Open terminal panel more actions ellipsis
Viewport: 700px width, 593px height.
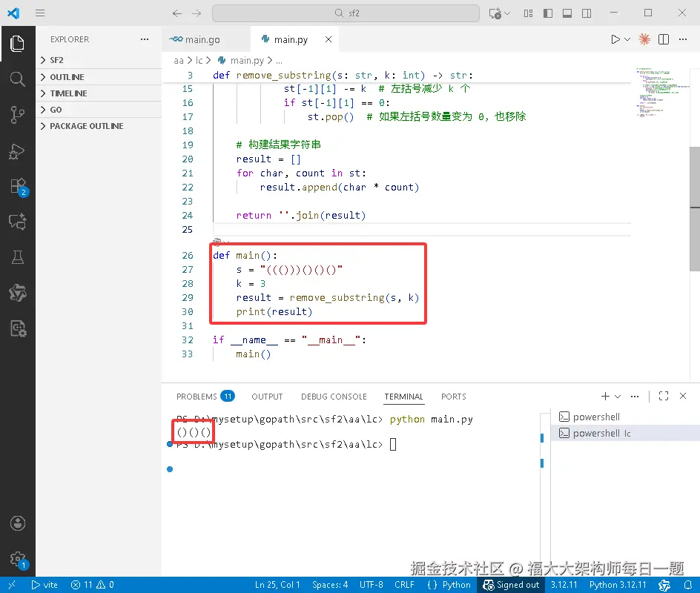point(635,396)
